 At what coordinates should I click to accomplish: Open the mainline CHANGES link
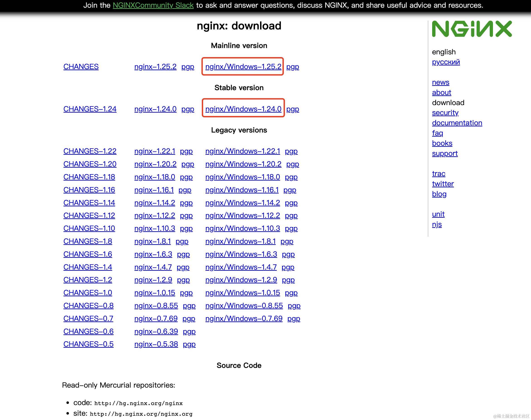tap(81, 67)
